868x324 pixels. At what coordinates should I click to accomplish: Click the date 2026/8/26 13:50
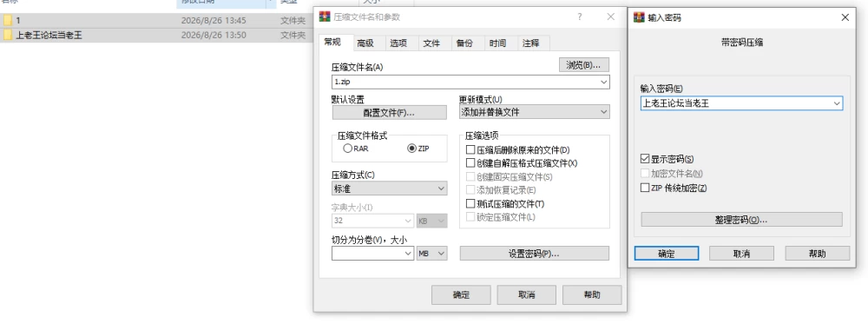(214, 36)
